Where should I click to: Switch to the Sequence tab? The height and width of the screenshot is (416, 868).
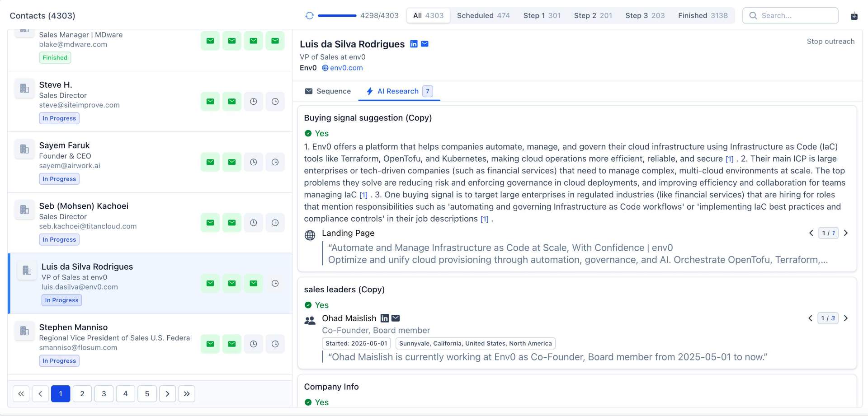click(x=328, y=91)
